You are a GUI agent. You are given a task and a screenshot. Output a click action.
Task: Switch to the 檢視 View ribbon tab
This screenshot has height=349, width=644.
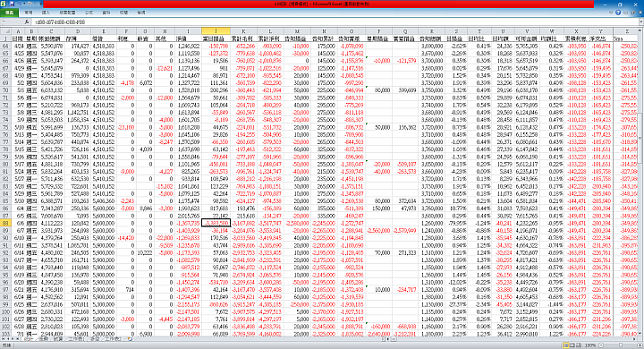pyautogui.click(x=141, y=13)
